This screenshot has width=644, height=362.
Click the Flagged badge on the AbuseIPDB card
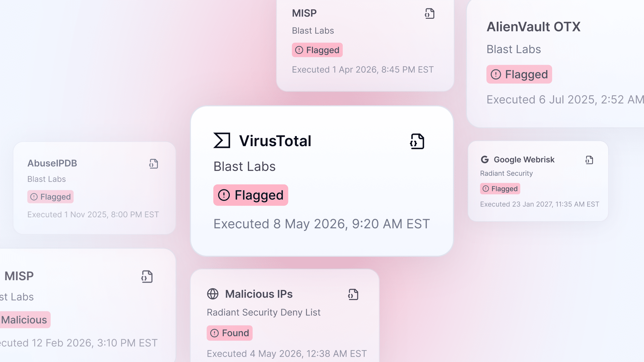pos(50,197)
